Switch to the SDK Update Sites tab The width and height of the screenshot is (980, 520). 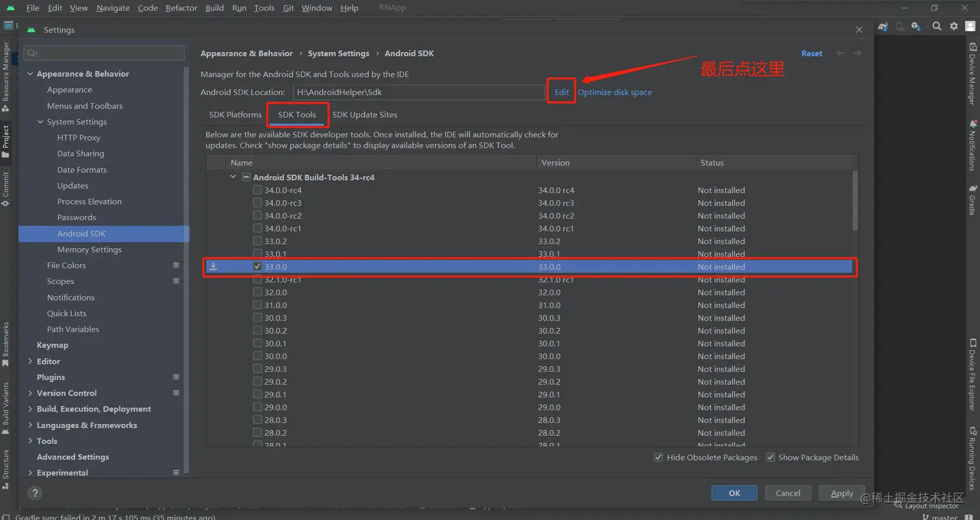[x=365, y=115]
